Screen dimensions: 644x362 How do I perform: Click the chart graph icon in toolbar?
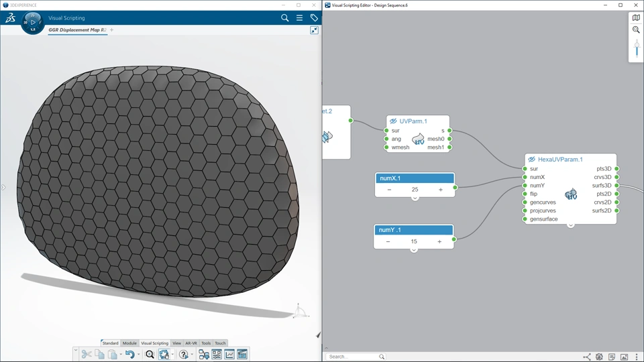[229, 354]
